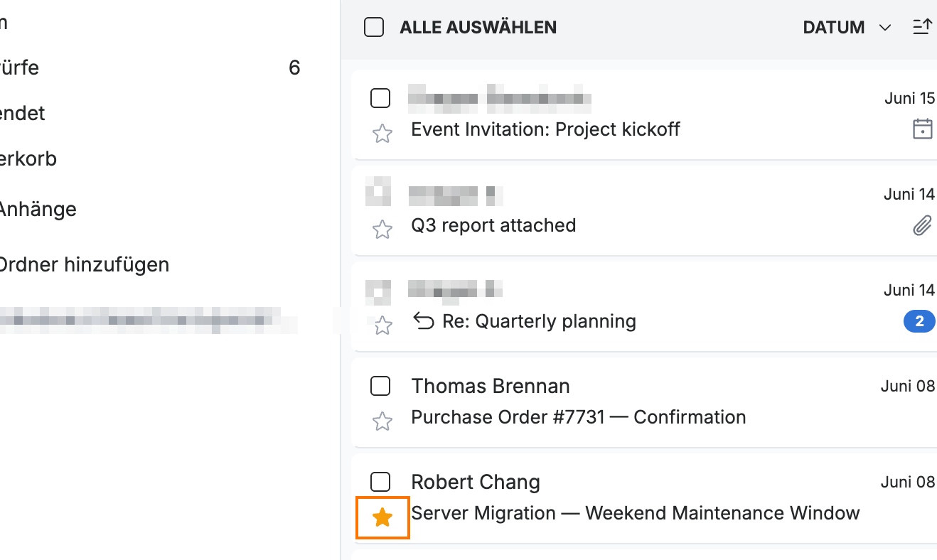Image resolution: width=937 pixels, height=560 pixels.
Task: Click the calendar icon on Project kickoff email
Action: pos(922,129)
